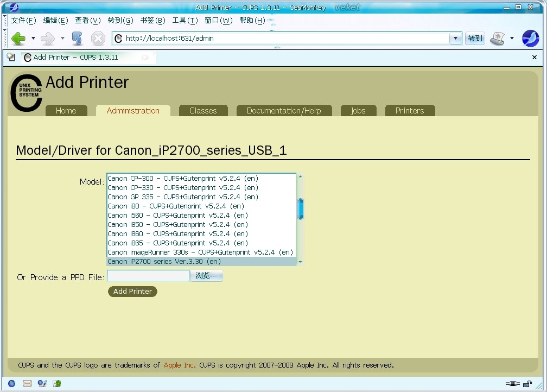Select Canon i80 model
The width and height of the screenshot is (547, 392).
[x=202, y=206]
